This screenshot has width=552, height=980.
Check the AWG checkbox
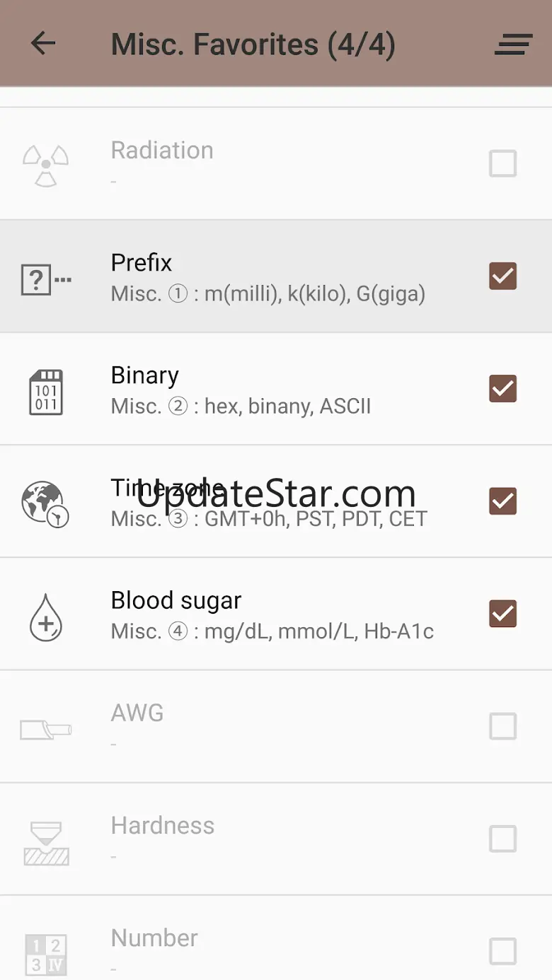click(x=502, y=726)
